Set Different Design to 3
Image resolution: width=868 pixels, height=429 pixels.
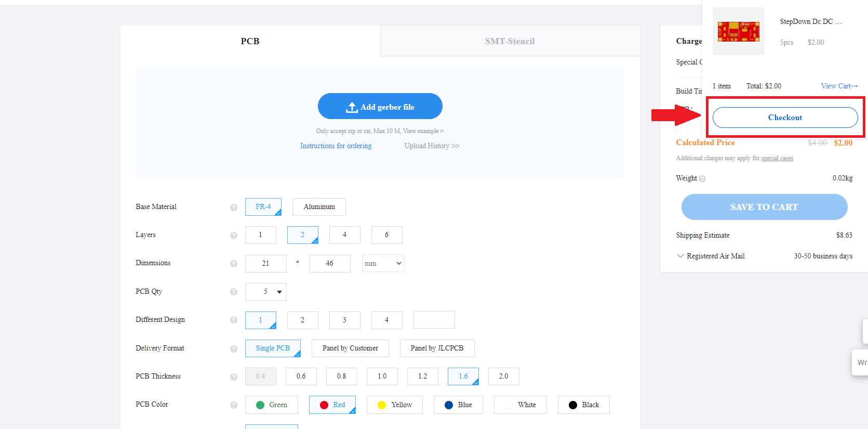pyautogui.click(x=345, y=320)
